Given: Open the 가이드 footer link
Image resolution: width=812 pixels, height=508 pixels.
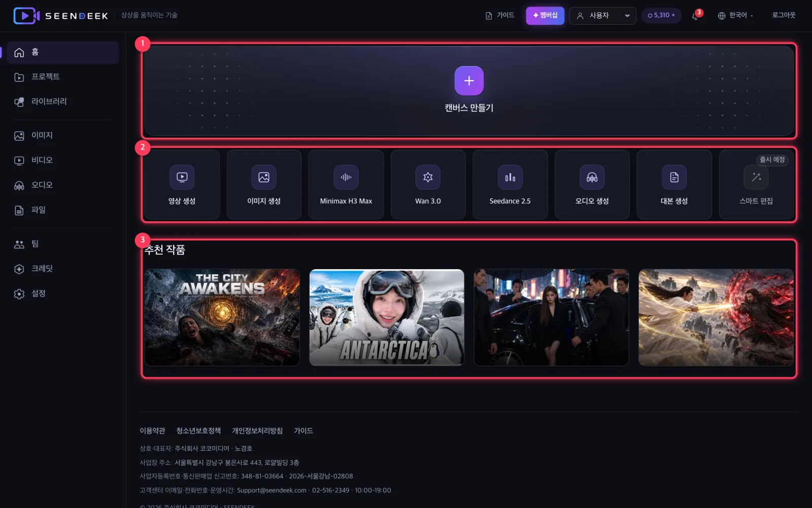Looking at the screenshot, I should 303,431.
